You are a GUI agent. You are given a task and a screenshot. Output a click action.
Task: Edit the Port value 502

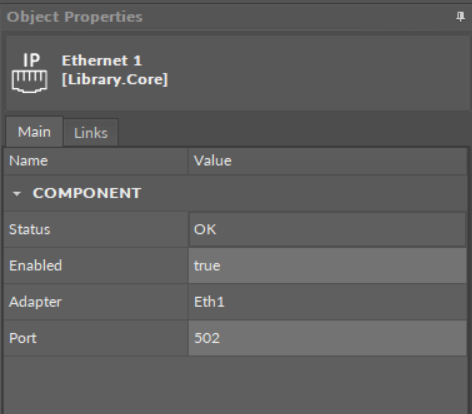click(x=327, y=338)
